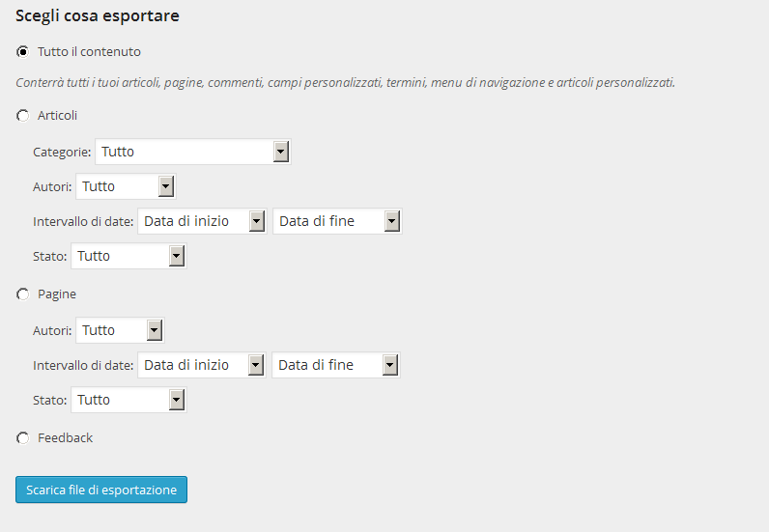The image size is (769, 532).
Task: Click the 'Scegli cosa esportare' heading
Action: 98,16
